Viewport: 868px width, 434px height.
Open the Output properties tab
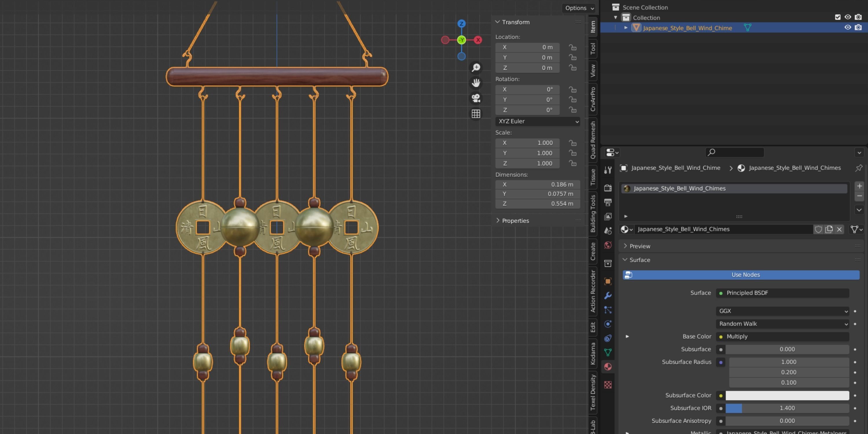coord(608,202)
